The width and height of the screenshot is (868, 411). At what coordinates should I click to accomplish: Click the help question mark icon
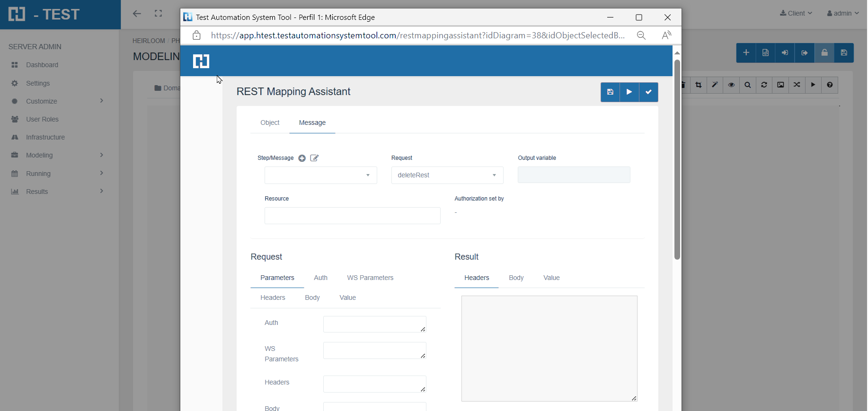pyautogui.click(x=830, y=85)
